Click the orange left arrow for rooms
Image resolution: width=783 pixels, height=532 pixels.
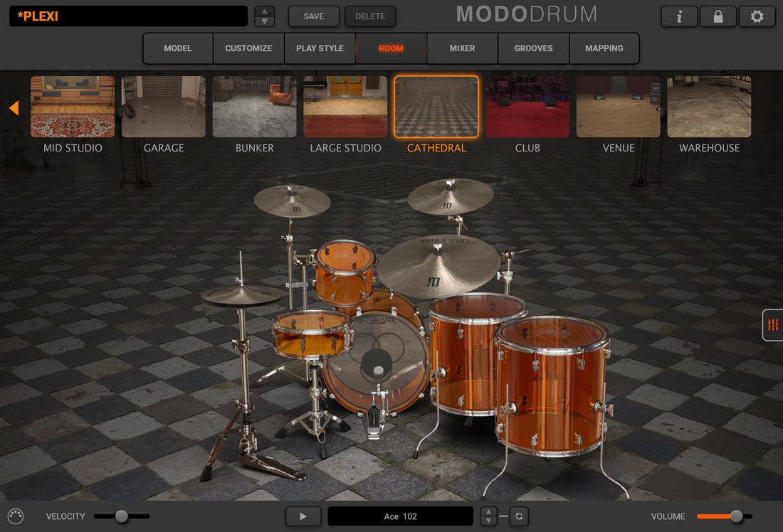(x=14, y=107)
